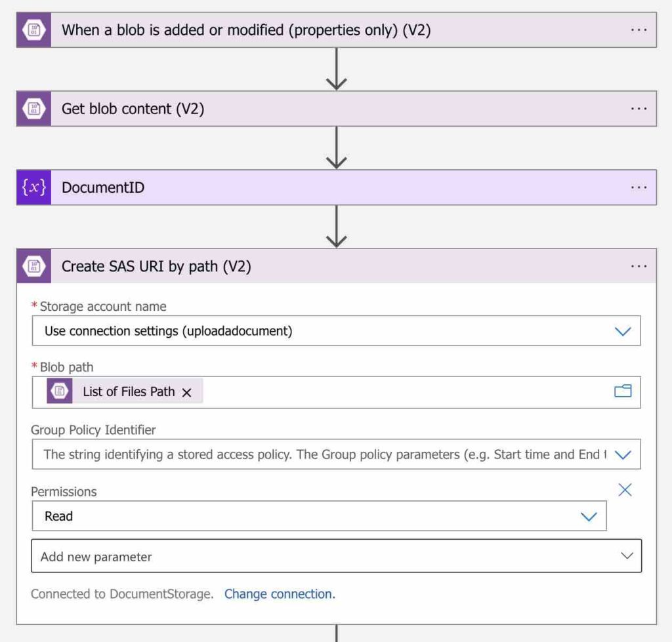Clear the Permissions parameter with the X

point(624,490)
